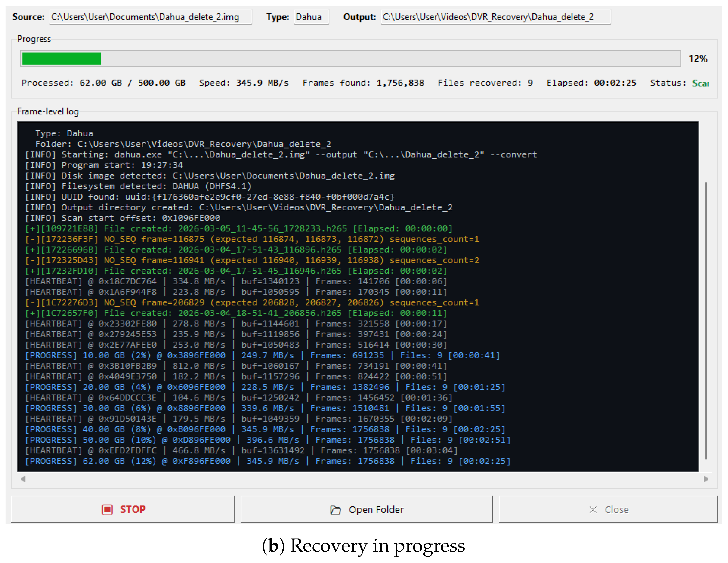
Task: Select the Output directory created log line
Action: [239, 208]
